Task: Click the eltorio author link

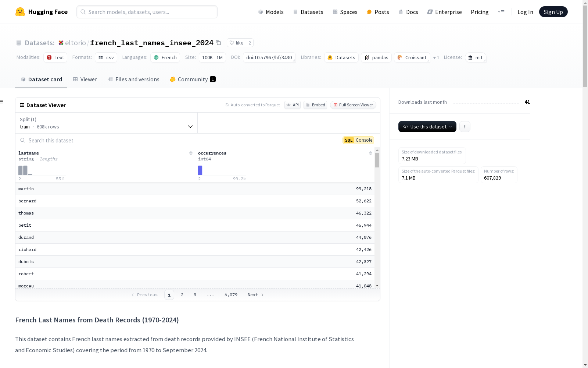Action: pyautogui.click(x=75, y=43)
